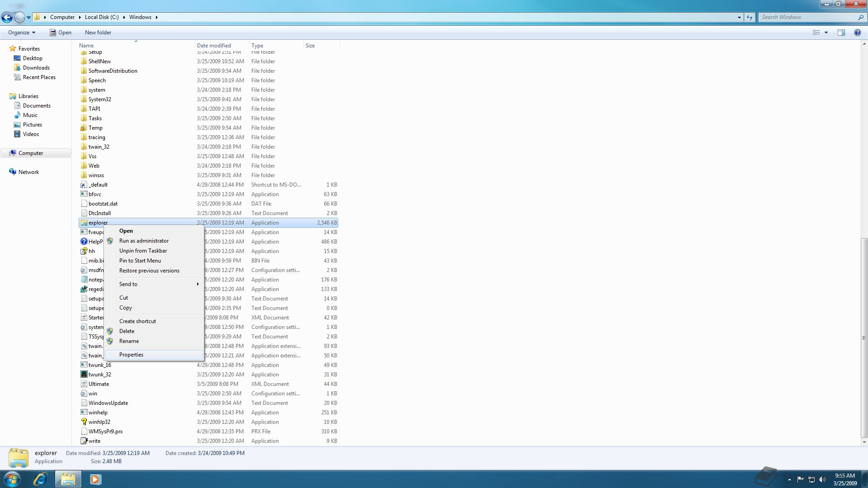
Task: Toggle the preview pane icon
Action: click(841, 33)
